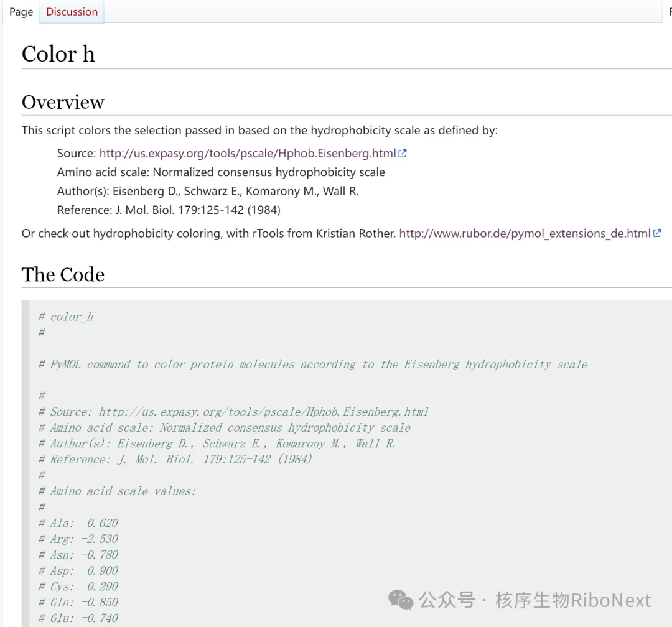Click the '# Amino acid scale values:' comment
Screen dimensions: 672x627
point(117,491)
